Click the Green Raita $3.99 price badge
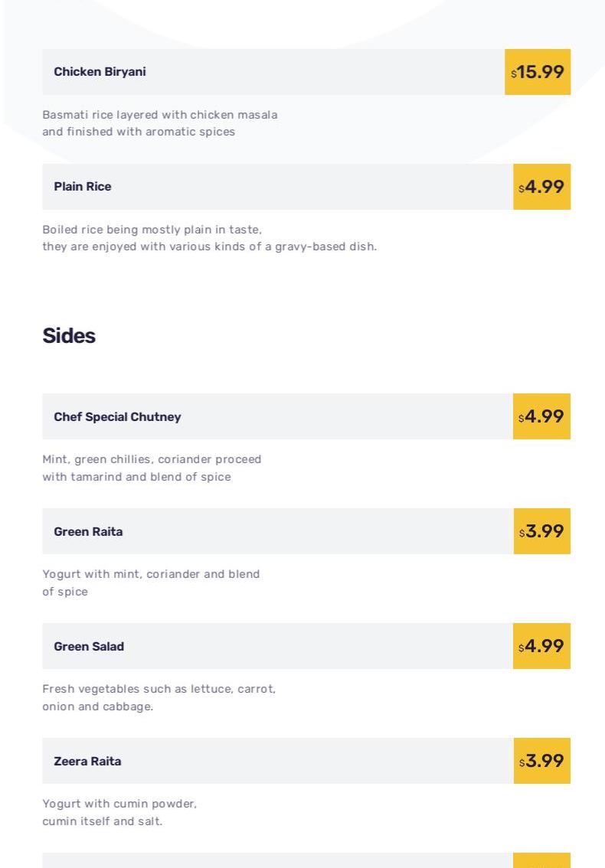The height and width of the screenshot is (868, 605). (x=541, y=531)
